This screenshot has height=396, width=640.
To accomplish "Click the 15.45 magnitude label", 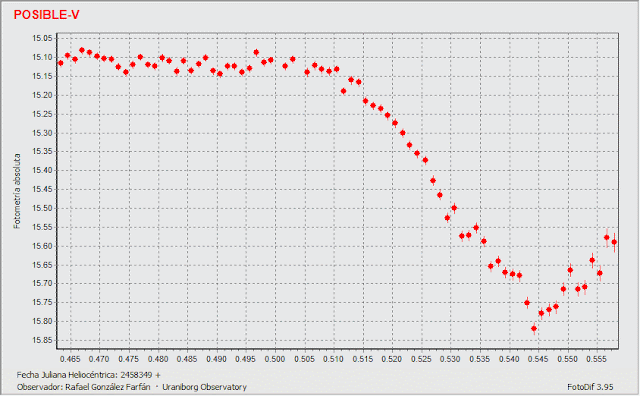I will [x=42, y=189].
